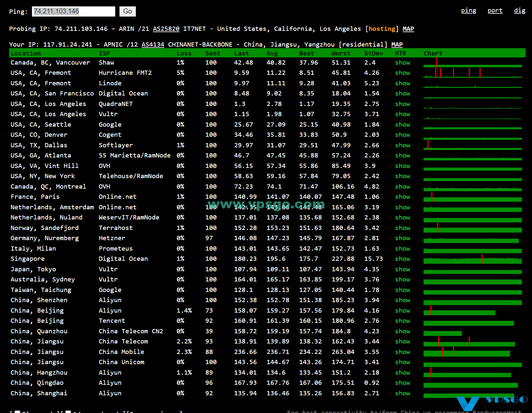This screenshot has height=413, width=532.
Task: Click the Loss column header
Action: pyautogui.click(x=184, y=53)
